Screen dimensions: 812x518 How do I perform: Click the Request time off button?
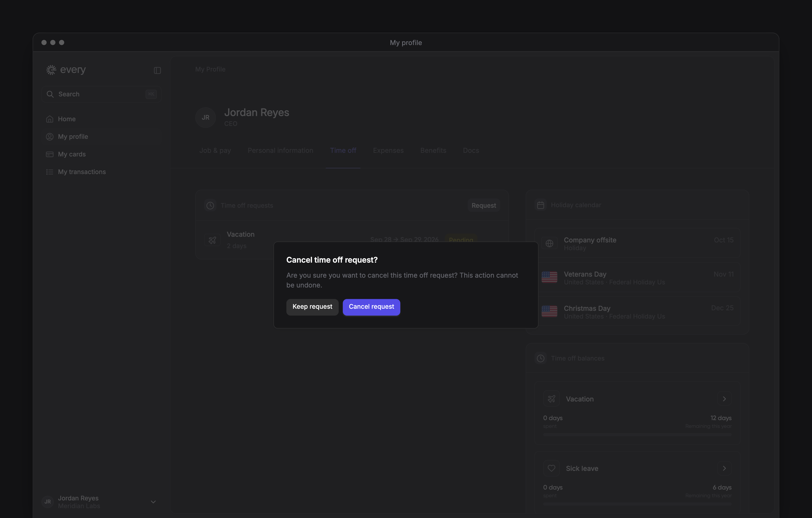pyautogui.click(x=484, y=205)
